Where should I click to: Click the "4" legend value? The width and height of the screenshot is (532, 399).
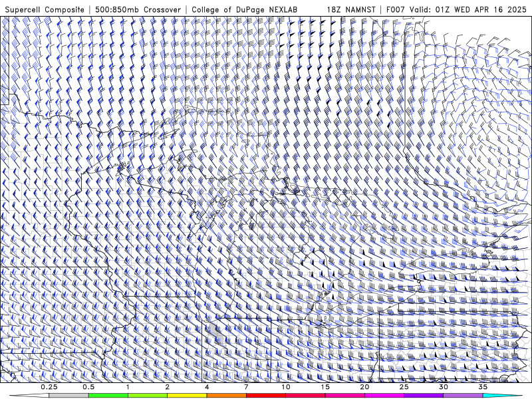tap(207, 387)
